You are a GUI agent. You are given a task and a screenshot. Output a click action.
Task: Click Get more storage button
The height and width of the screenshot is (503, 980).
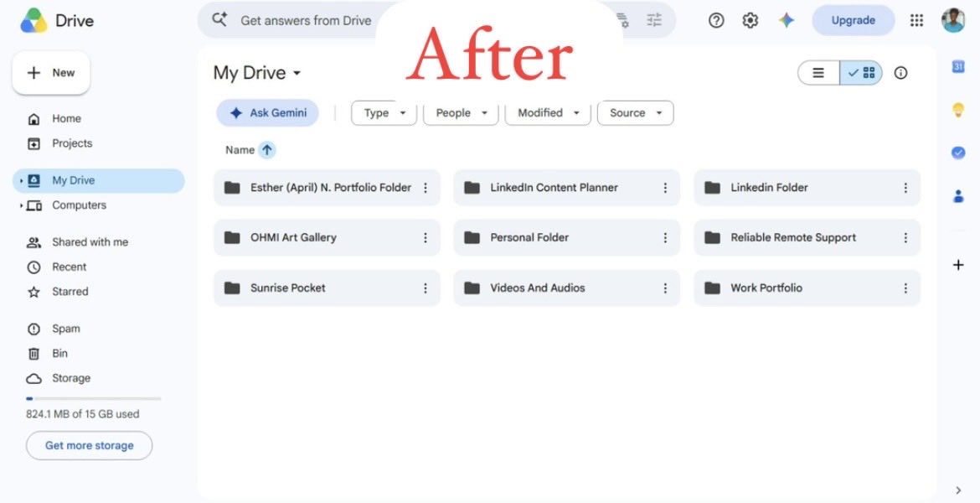point(90,445)
